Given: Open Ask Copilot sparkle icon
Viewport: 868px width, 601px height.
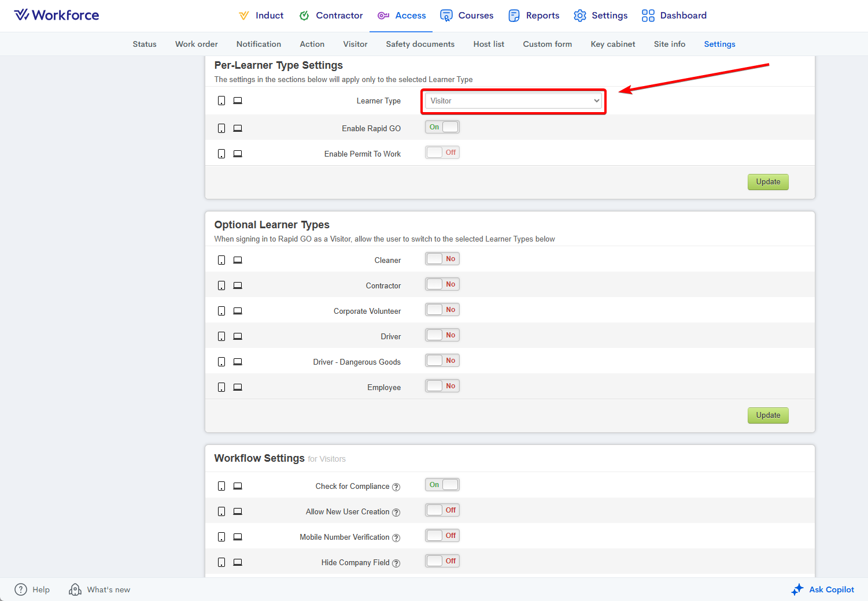Looking at the screenshot, I should point(797,589).
